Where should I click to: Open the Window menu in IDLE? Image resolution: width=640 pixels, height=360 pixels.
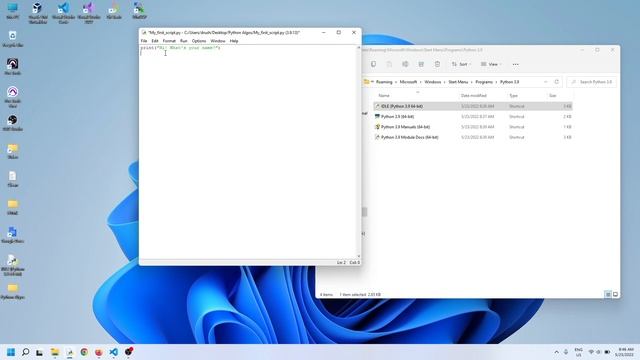click(218, 41)
